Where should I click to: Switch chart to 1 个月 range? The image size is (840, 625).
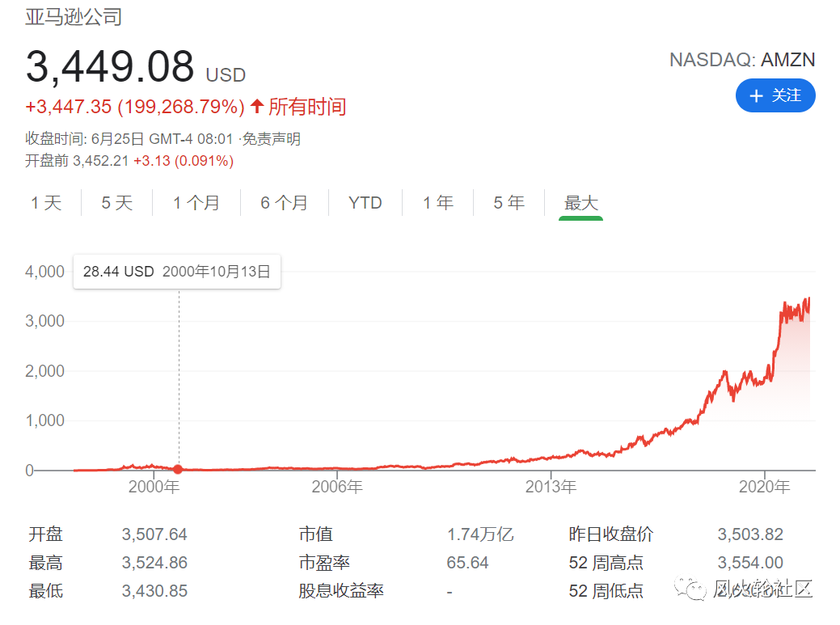tap(196, 203)
